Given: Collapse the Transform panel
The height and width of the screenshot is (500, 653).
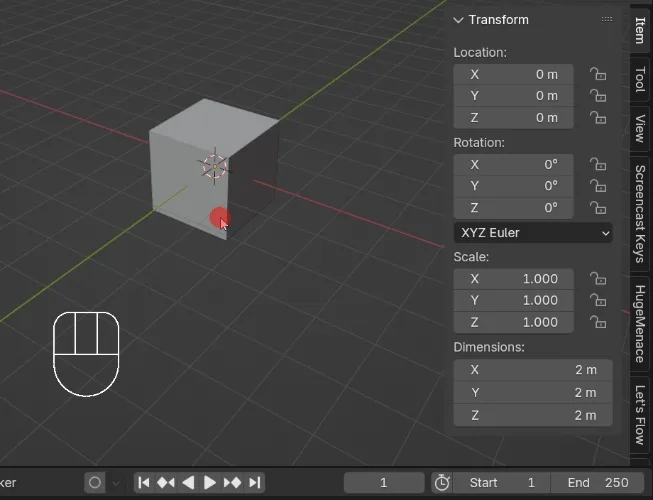Looking at the screenshot, I should 458,20.
